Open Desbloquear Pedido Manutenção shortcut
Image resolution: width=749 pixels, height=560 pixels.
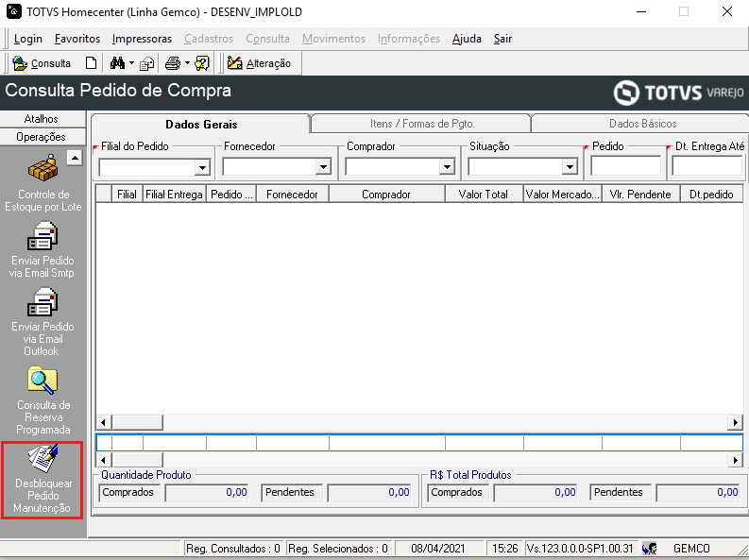43,480
